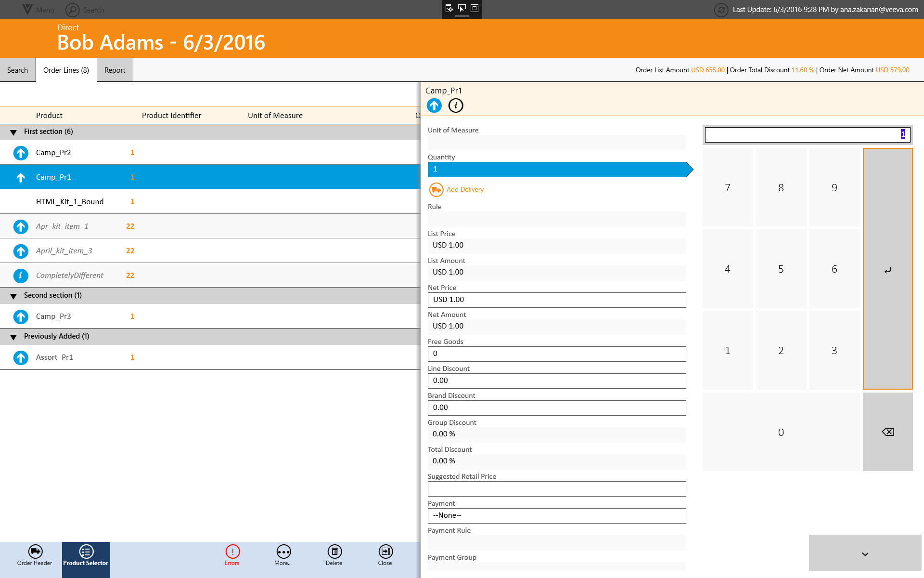Click the Line Discount input field
The height and width of the screenshot is (578, 924).
556,381
